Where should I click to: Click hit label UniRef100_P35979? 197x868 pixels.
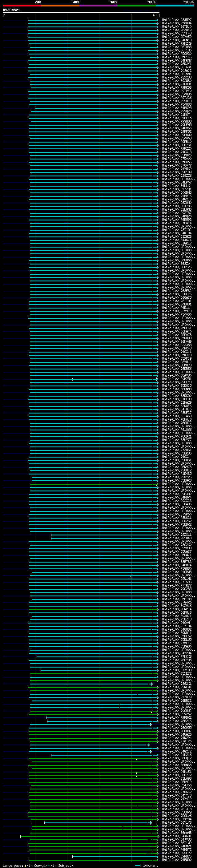point(177,311)
